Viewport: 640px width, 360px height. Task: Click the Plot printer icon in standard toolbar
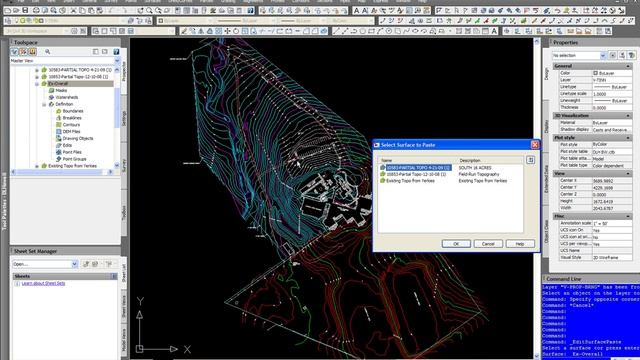(x=36, y=10)
